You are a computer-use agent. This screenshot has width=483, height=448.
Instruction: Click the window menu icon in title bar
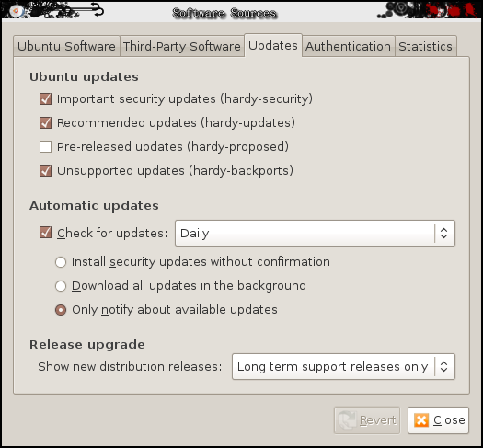coord(16,11)
